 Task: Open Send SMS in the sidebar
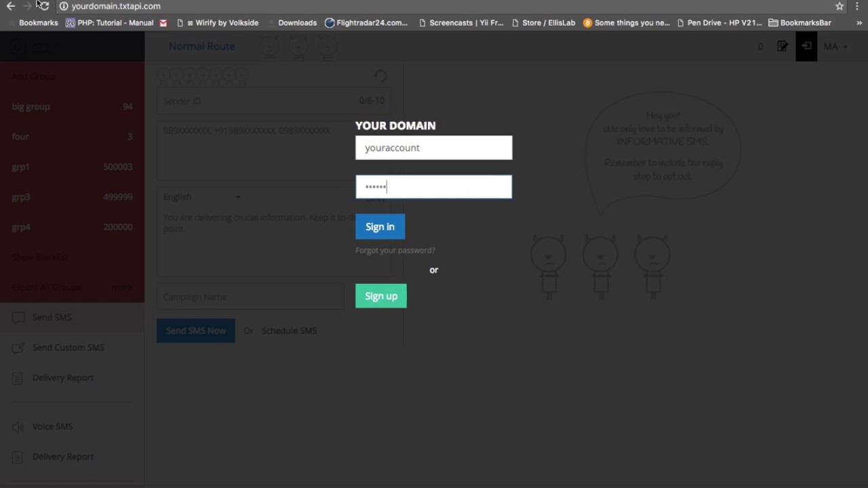pos(72,317)
